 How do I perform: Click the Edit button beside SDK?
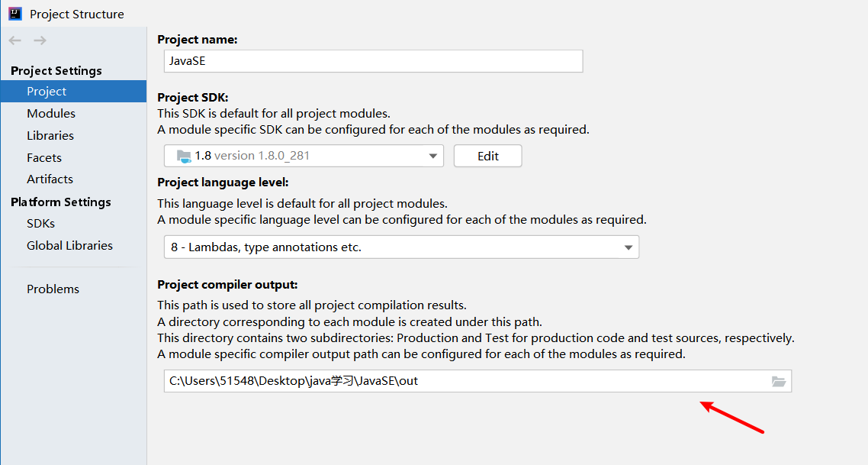pos(488,156)
